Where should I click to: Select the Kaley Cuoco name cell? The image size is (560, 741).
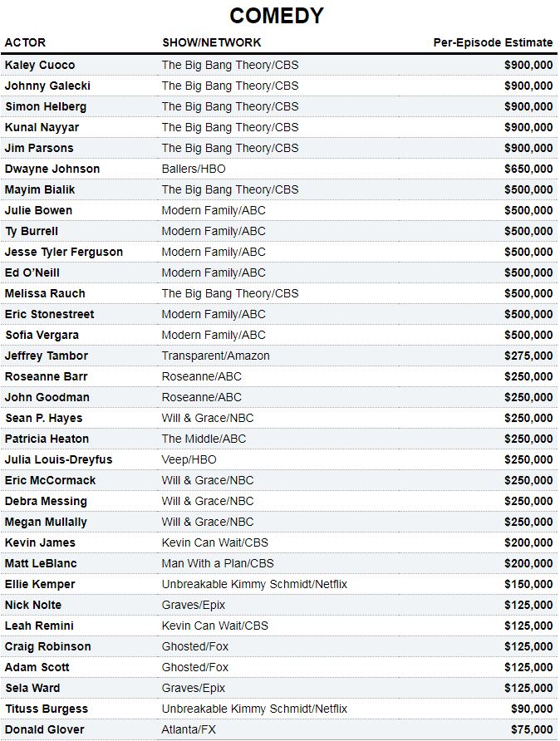(40, 65)
